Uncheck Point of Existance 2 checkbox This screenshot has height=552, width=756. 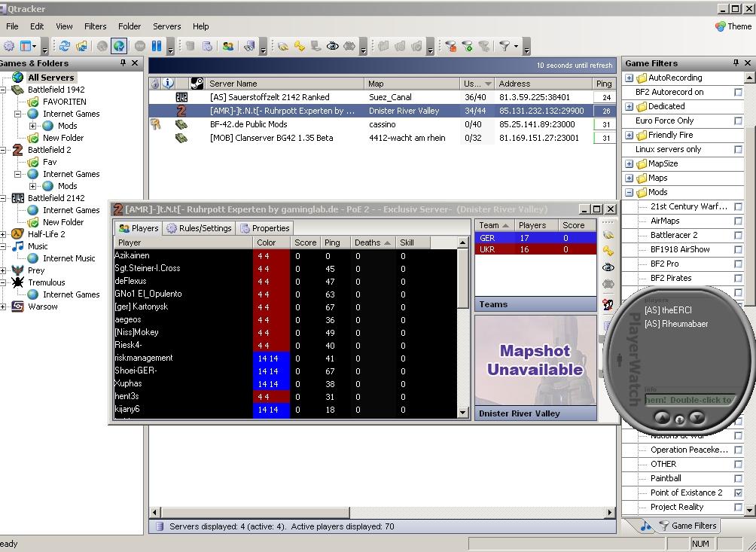(738, 493)
